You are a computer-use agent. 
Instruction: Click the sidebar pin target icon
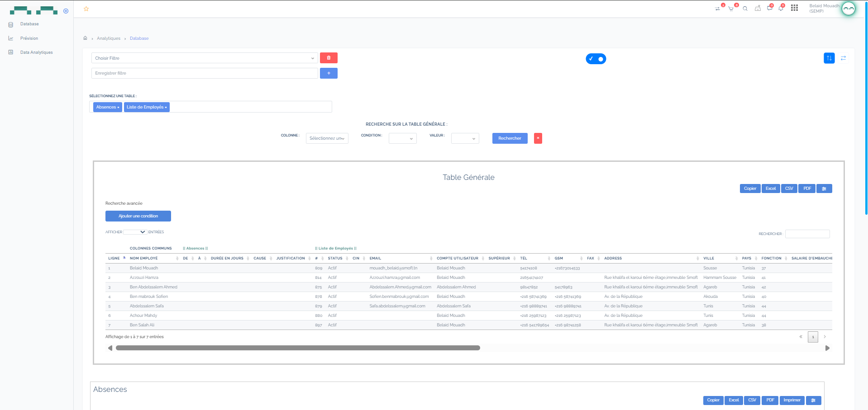66,11
